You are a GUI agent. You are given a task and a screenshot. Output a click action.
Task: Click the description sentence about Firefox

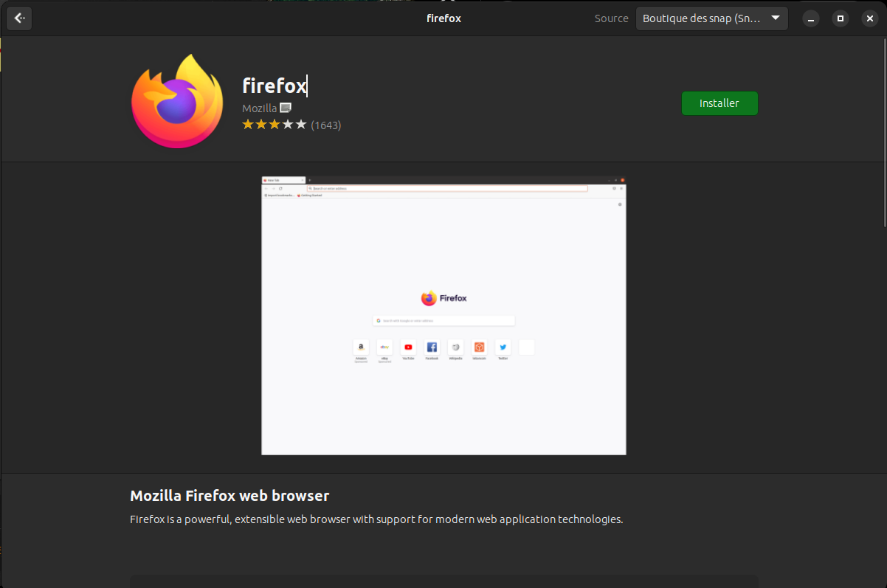pyautogui.click(x=376, y=519)
